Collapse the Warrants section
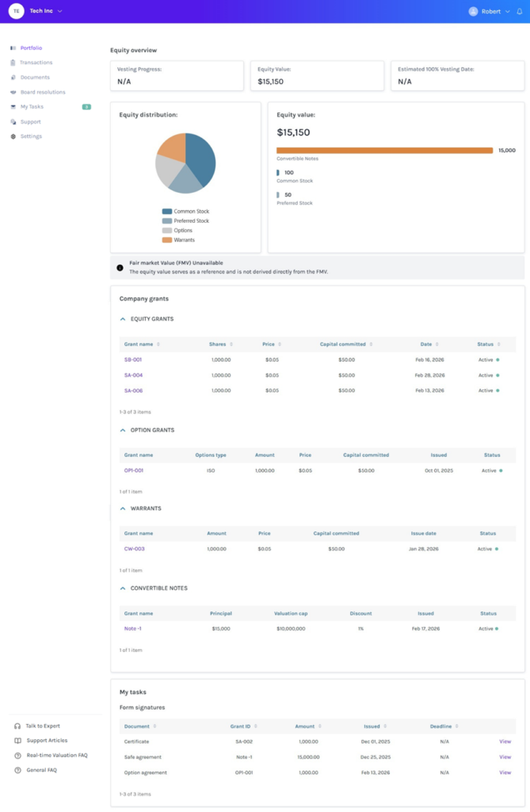 click(123, 508)
